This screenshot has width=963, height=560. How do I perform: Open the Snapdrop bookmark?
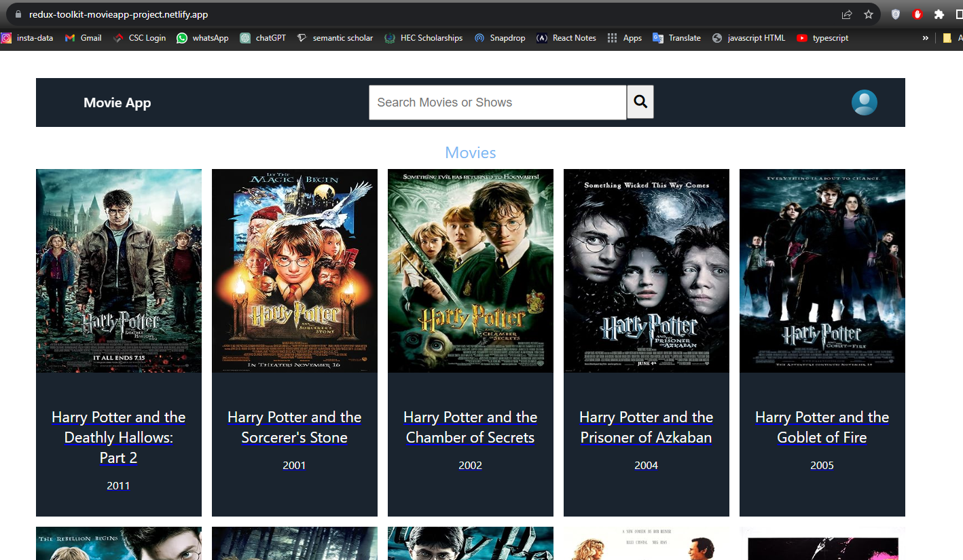pyautogui.click(x=499, y=38)
